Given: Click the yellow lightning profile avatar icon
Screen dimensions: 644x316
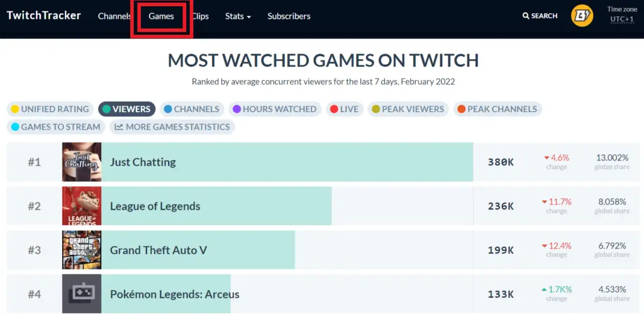Looking at the screenshot, I should [582, 16].
